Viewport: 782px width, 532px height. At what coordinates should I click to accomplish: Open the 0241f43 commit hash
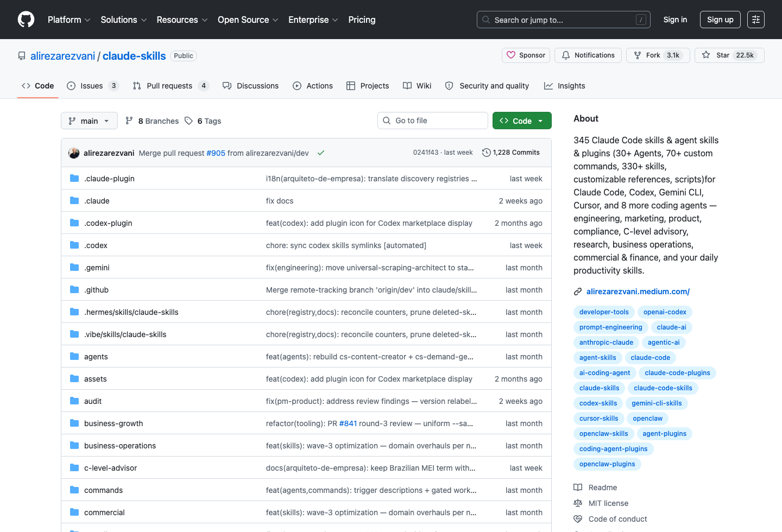pyautogui.click(x=426, y=153)
